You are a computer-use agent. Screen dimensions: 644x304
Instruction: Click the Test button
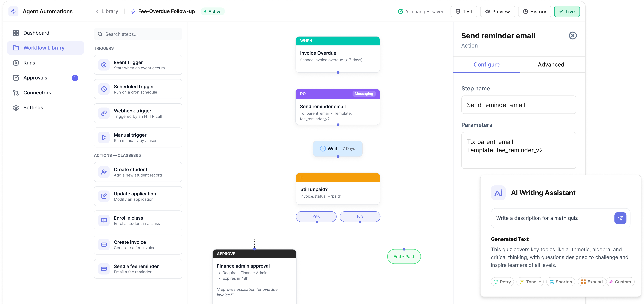(464, 12)
